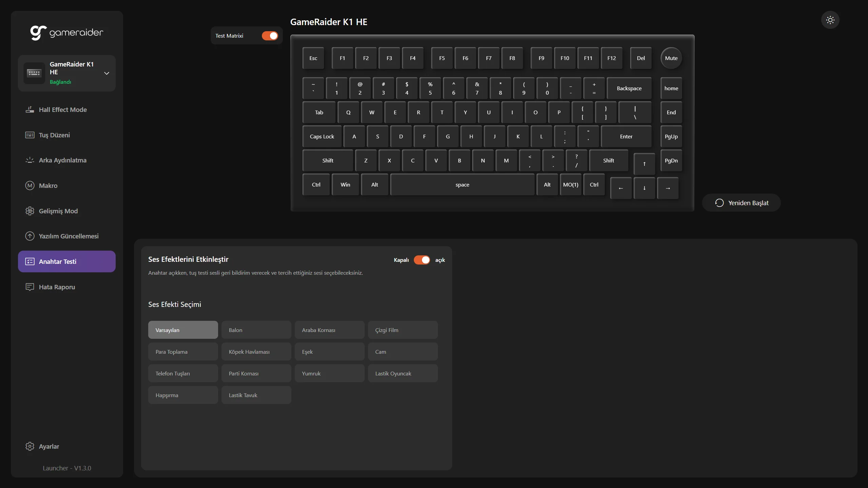Open Yazılım Güncellemesi upload arrow icon
Screen dimensions: 868x488
coord(30,236)
